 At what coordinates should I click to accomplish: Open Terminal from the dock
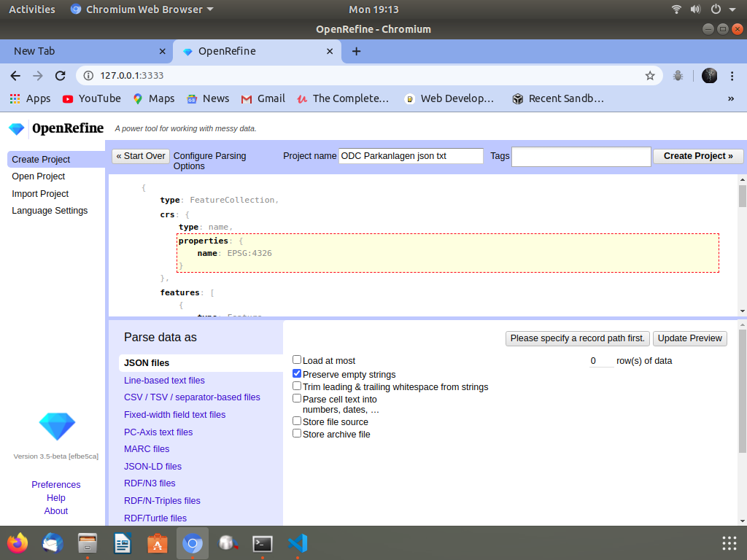(x=263, y=543)
